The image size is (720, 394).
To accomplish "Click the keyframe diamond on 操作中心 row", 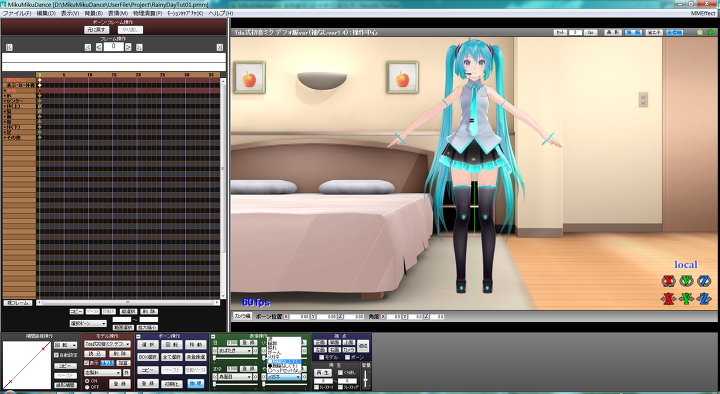I will pyautogui.click(x=39, y=80).
